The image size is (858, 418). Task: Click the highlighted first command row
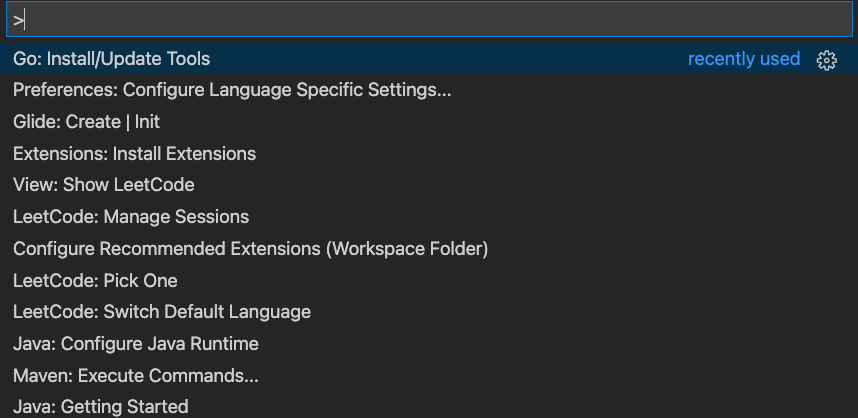click(400, 59)
